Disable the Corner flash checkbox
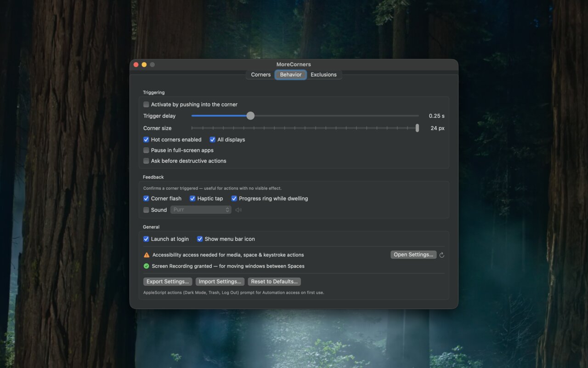This screenshot has width=588, height=368. [x=146, y=199]
